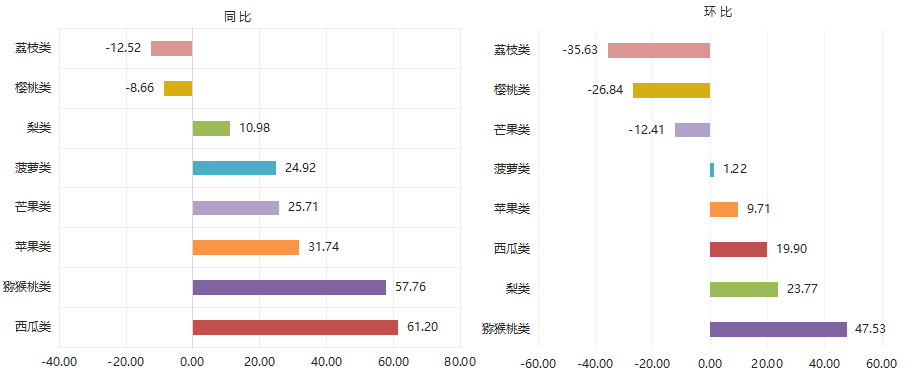Click the 61.20 data label
The image size is (909, 375).
tap(422, 327)
